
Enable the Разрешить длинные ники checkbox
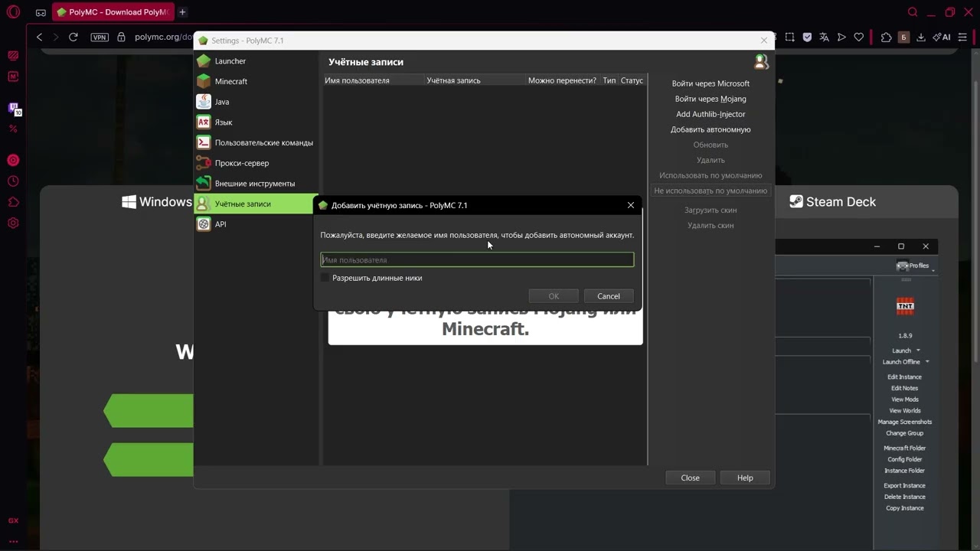[325, 278]
